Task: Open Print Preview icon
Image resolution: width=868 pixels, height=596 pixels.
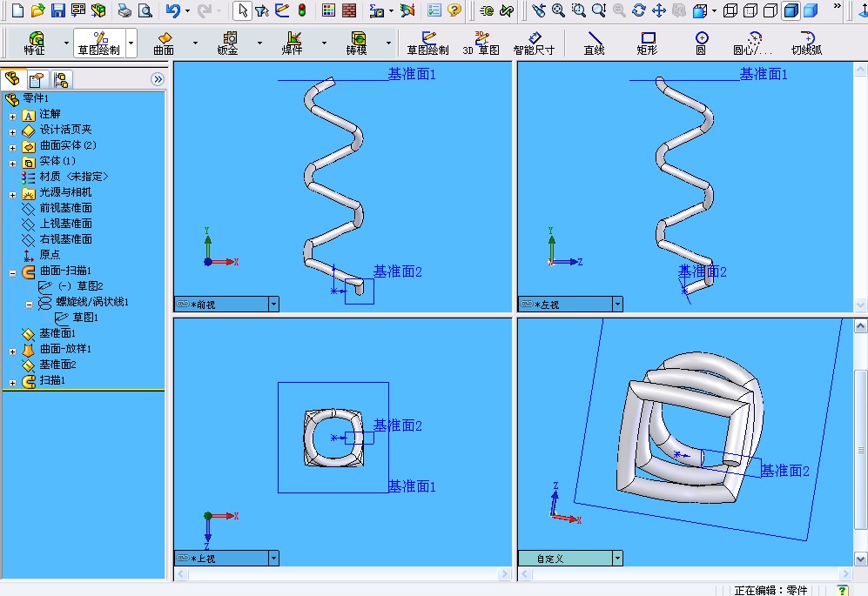Action: pos(145,10)
